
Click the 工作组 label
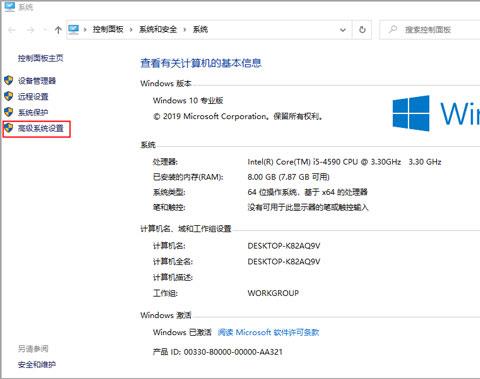click(165, 293)
